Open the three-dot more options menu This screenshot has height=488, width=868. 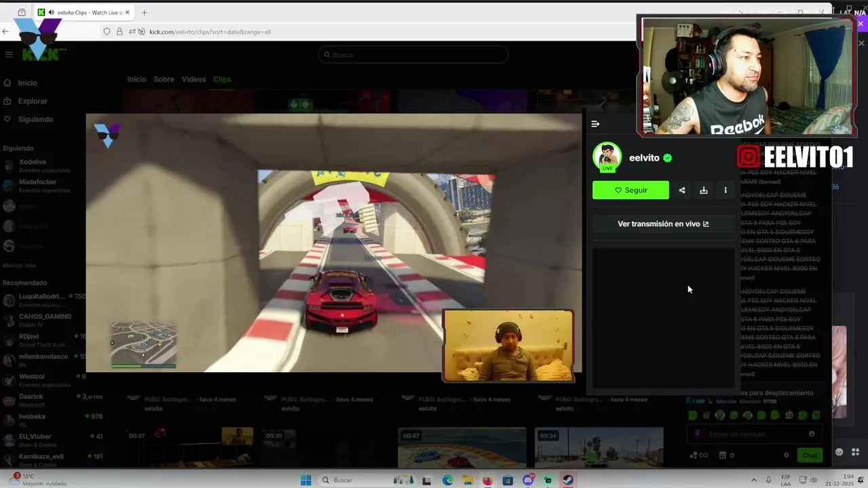pos(726,190)
